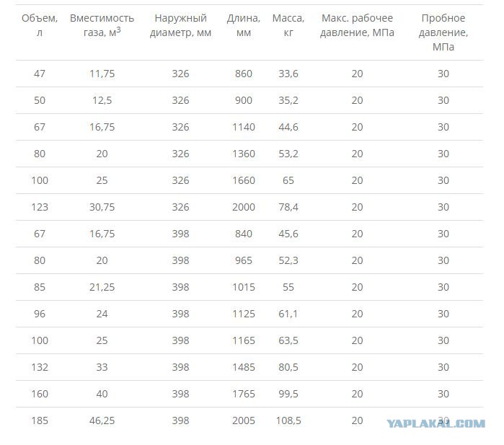Click the gas capacity value 30,75

pyautogui.click(x=102, y=207)
